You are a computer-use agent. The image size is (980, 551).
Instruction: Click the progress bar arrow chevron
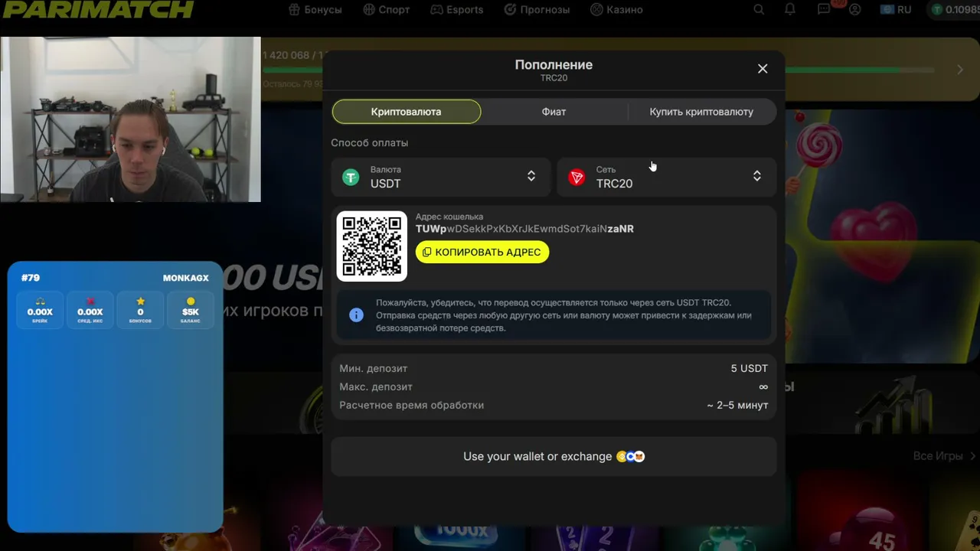click(960, 70)
